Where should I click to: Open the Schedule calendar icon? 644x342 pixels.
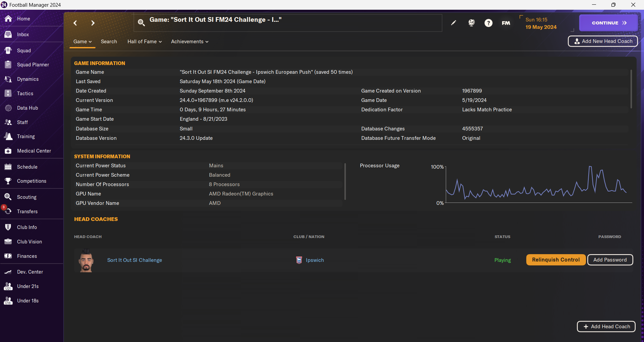click(x=8, y=167)
